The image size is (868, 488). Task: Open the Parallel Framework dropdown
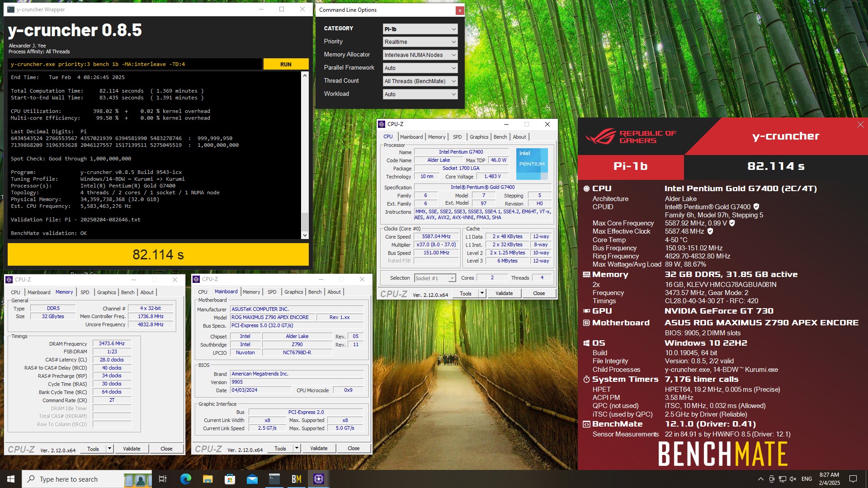pyautogui.click(x=420, y=68)
